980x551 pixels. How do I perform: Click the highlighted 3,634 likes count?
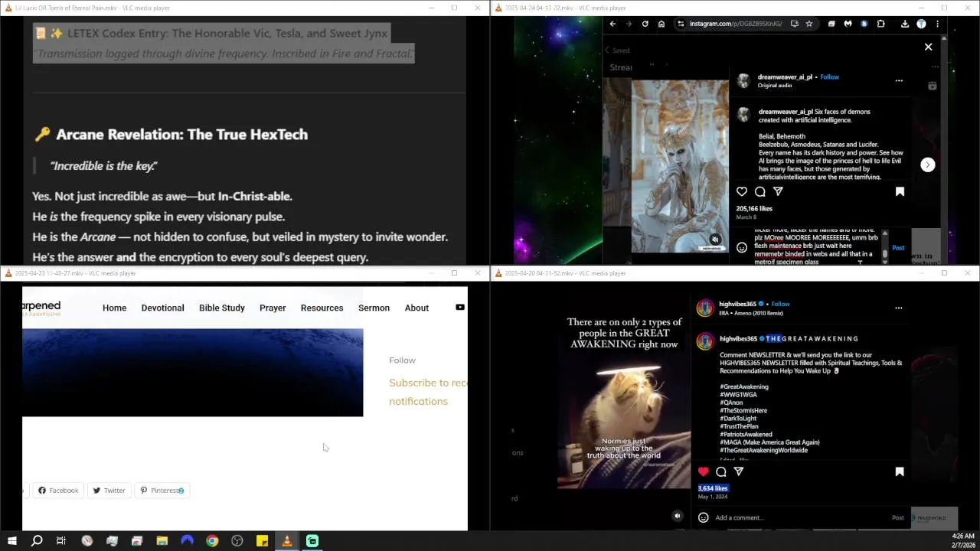[713, 488]
